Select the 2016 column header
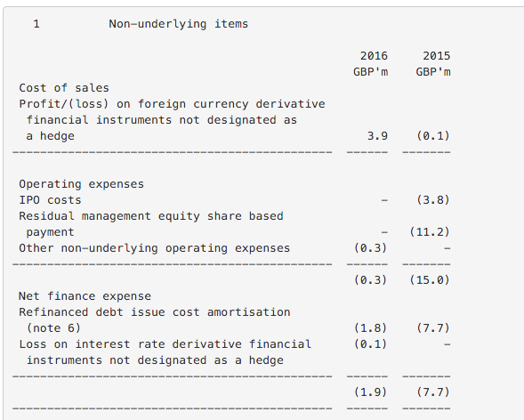 374,56
